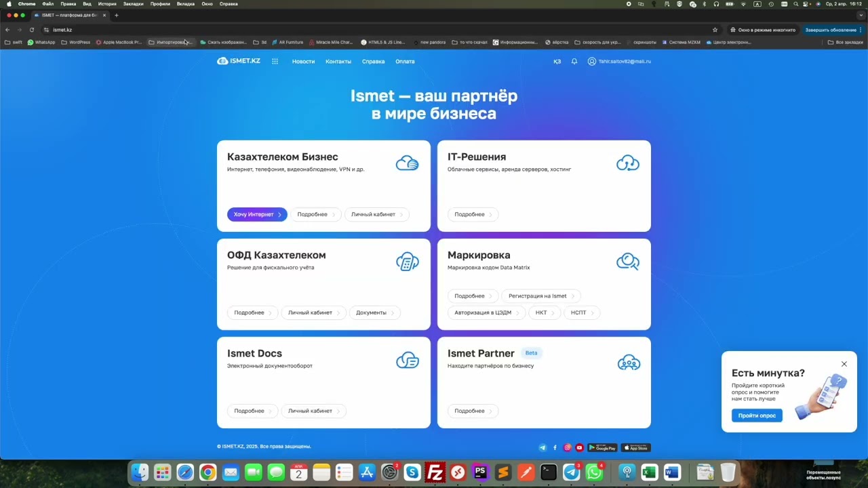868x488 pixels.
Task: Open Личный кабинет under ОФД Казахтелеком
Action: click(x=313, y=312)
